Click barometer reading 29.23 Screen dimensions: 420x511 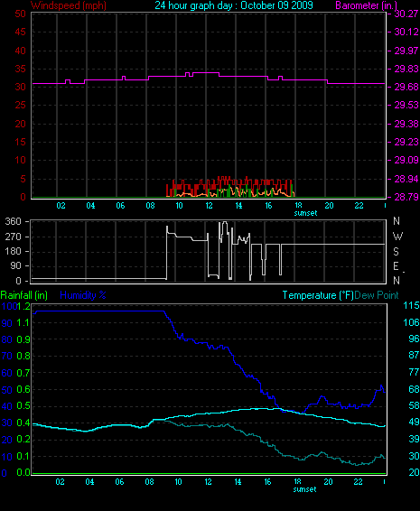pyautogui.click(x=406, y=142)
